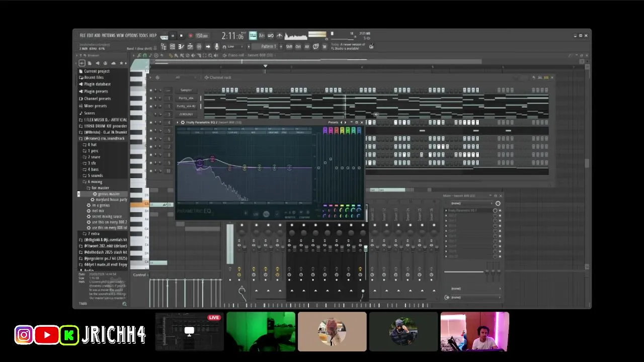644x362 pixels.
Task: Open the piano roll menu arrow
Action: tap(134, 55)
